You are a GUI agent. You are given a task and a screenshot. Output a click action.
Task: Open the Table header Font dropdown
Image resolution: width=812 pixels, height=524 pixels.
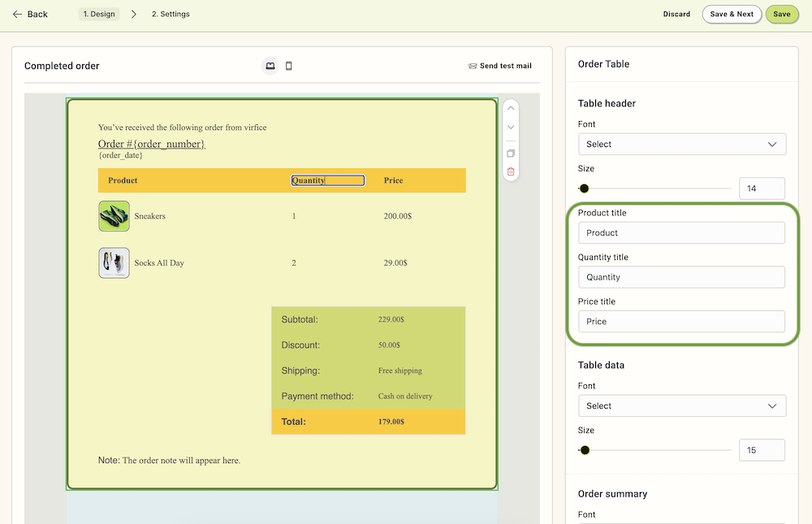point(681,144)
